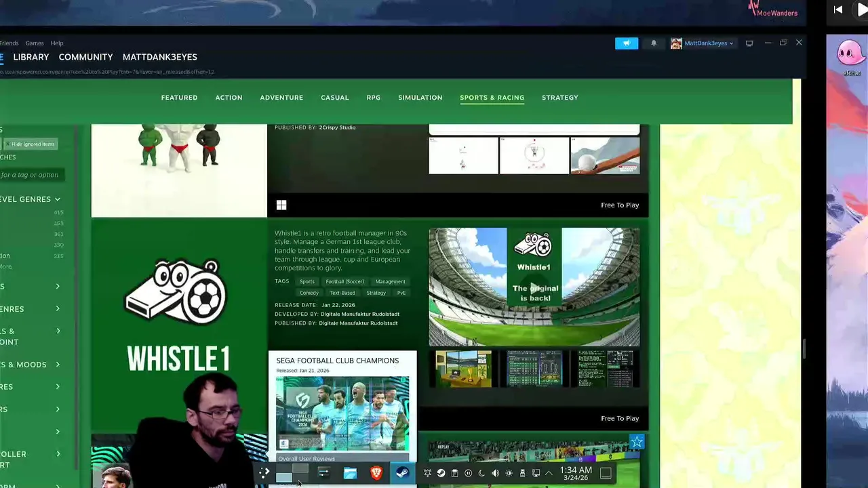This screenshot has height=488, width=868.
Task: Open the KDE application launcher
Action: point(264,472)
